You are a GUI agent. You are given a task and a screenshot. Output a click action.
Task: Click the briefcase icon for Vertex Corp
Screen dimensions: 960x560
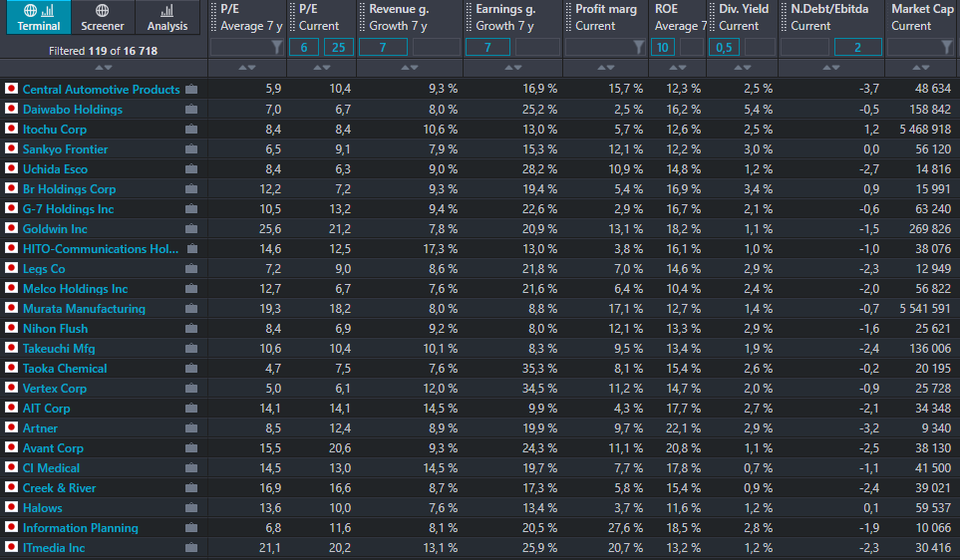coord(191,388)
